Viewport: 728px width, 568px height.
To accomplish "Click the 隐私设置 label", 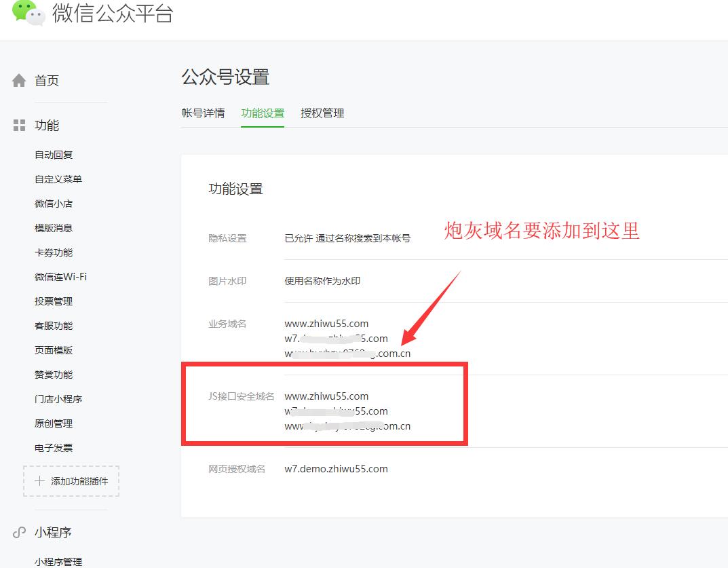I will point(227,238).
